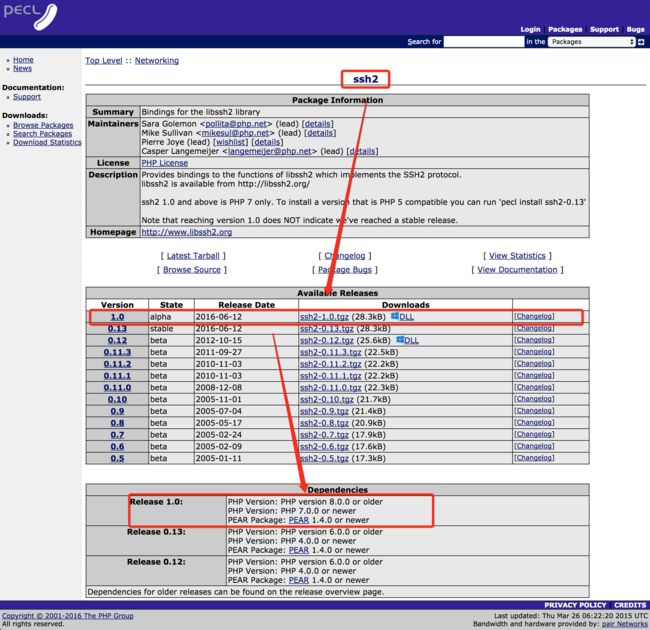Click Browse Source link
This screenshot has width=650, height=630.
tap(192, 270)
